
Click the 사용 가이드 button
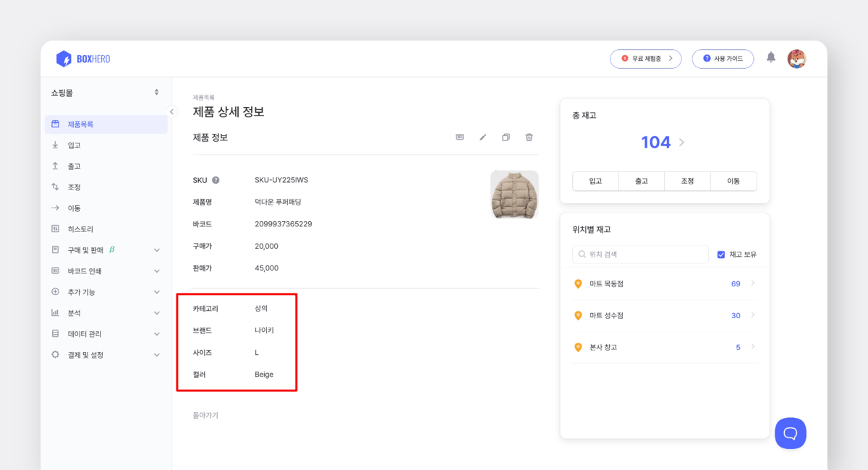click(x=723, y=59)
